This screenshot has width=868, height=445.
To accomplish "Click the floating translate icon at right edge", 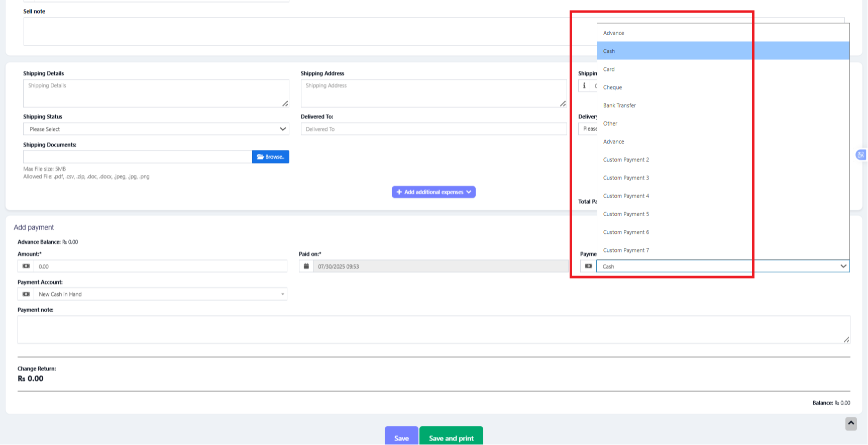I will click(861, 155).
